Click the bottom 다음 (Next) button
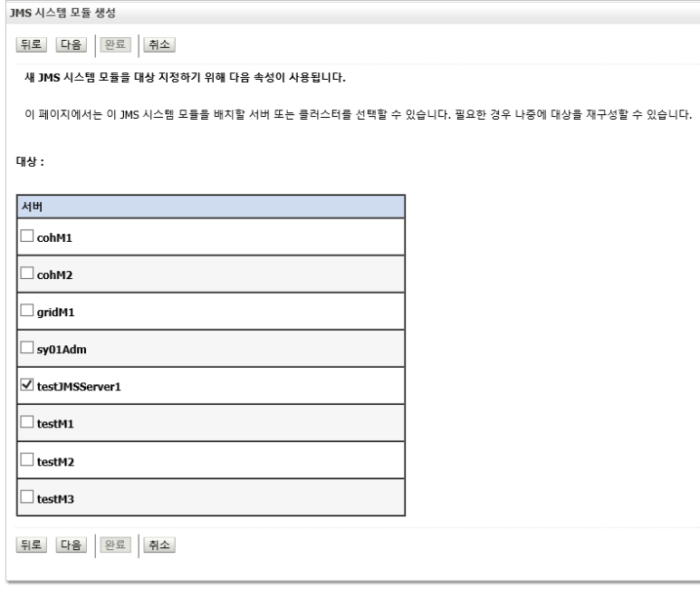The height and width of the screenshot is (598, 700). [71, 545]
